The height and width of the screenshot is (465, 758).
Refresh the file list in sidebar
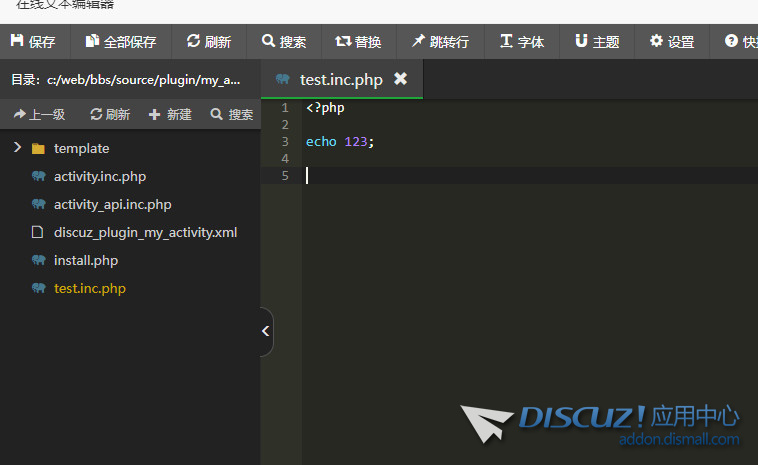[110, 115]
